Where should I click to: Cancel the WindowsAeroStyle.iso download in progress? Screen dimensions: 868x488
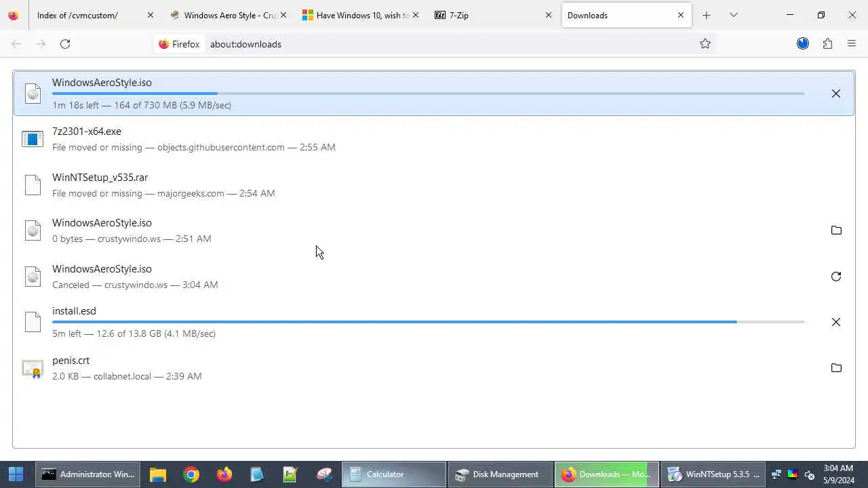pyautogui.click(x=835, y=94)
